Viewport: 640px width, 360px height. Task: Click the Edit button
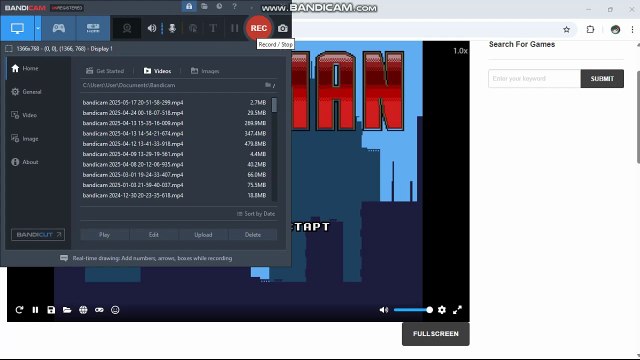[153, 235]
